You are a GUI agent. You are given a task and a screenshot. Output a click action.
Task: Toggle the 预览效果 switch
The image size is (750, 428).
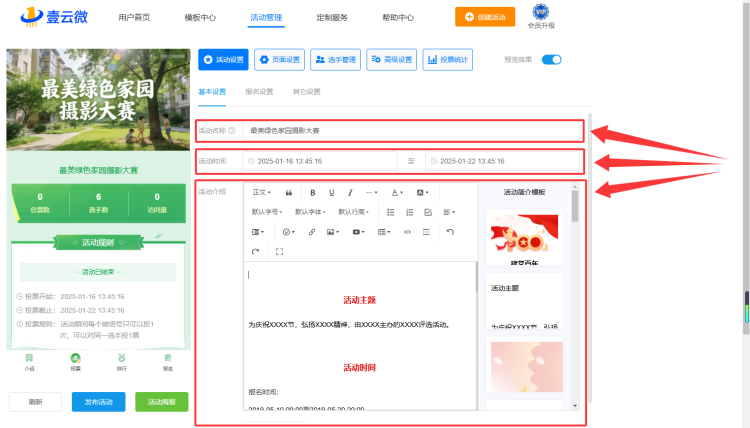551,60
